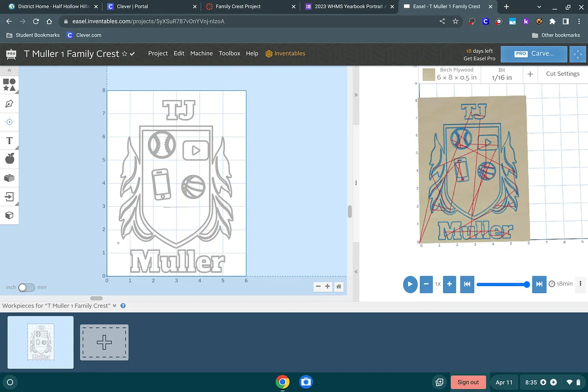Open the Toolbox menu
Viewport: 588px width, 392px height.
click(x=229, y=53)
